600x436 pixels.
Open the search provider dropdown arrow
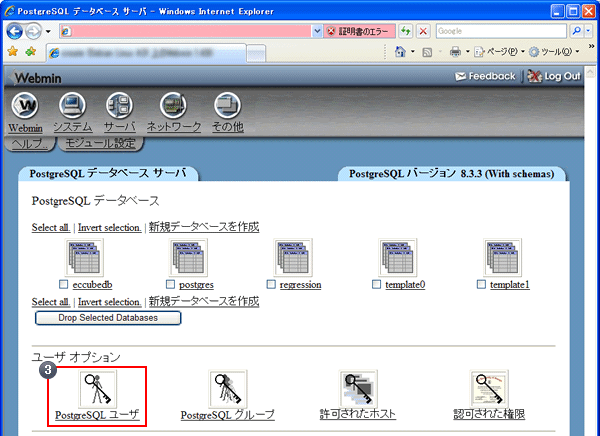point(589,31)
